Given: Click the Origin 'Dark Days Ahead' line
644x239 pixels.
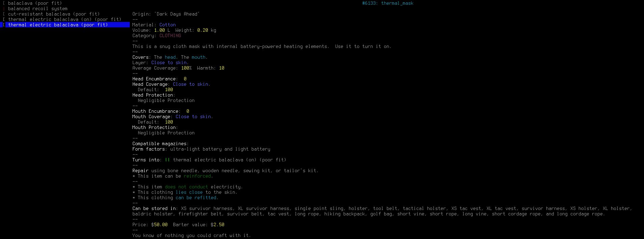Looking at the screenshot, I should coord(166,14).
